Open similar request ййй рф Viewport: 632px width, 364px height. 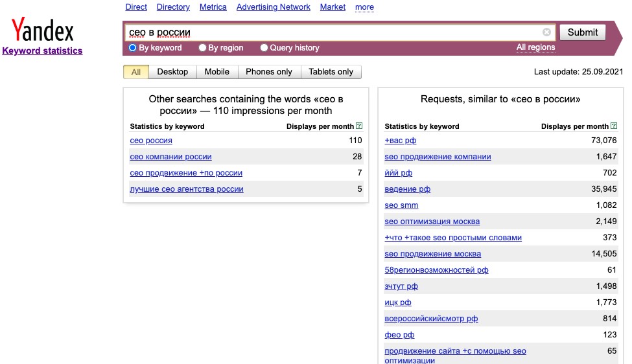tap(398, 173)
